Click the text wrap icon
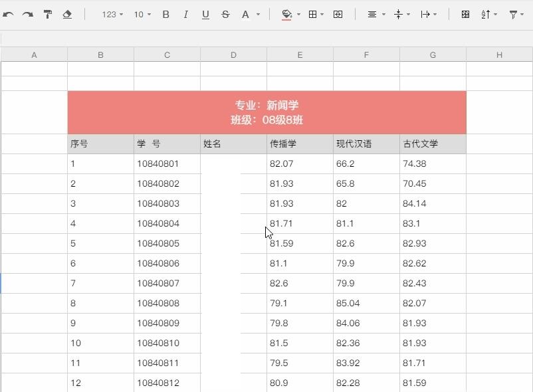The width and height of the screenshot is (533, 392). point(425,14)
